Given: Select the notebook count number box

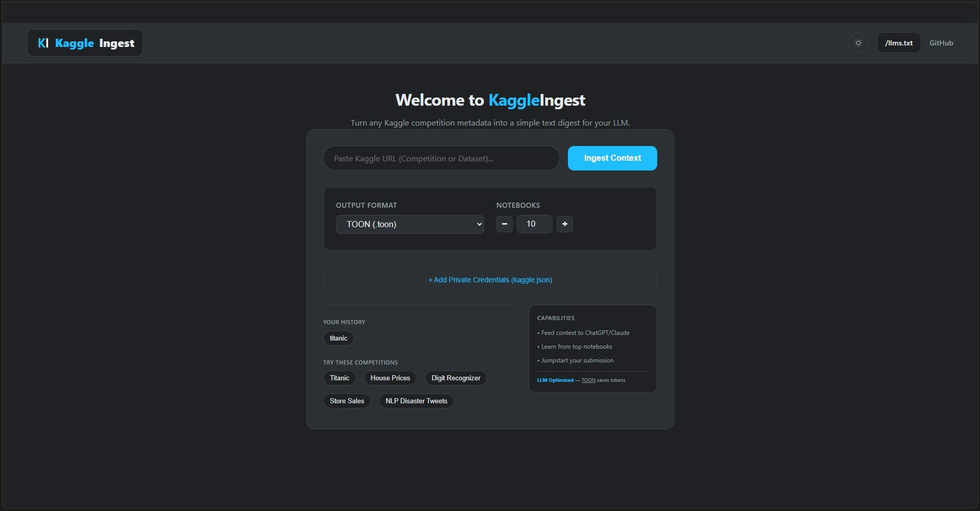Looking at the screenshot, I should (534, 224).
